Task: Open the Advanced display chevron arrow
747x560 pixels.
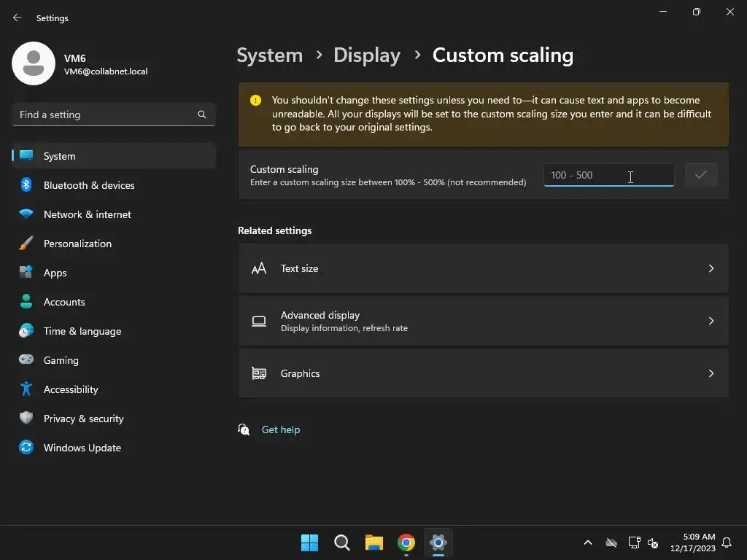Action: coord(711,321)
